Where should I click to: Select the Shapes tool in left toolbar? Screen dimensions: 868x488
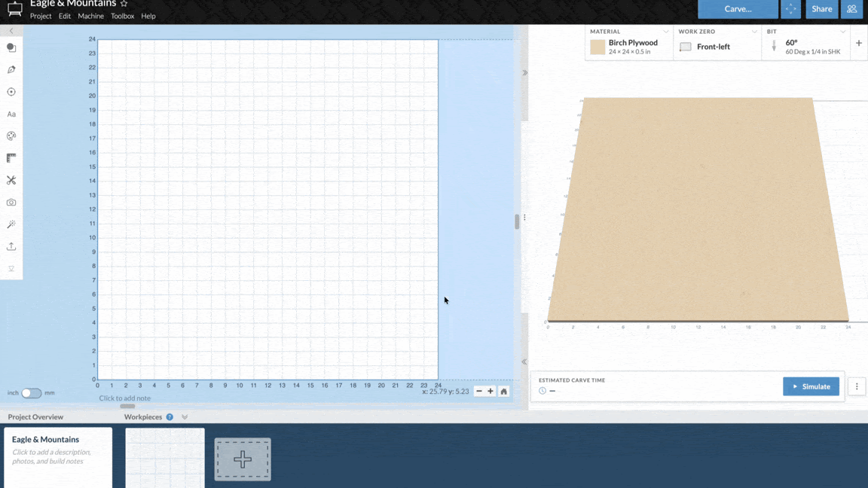click(x=11, y=47)
